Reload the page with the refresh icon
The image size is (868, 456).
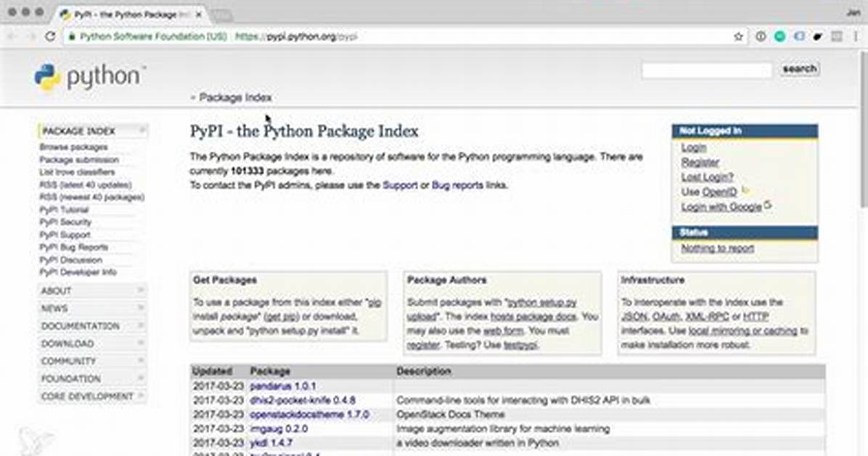50,36
